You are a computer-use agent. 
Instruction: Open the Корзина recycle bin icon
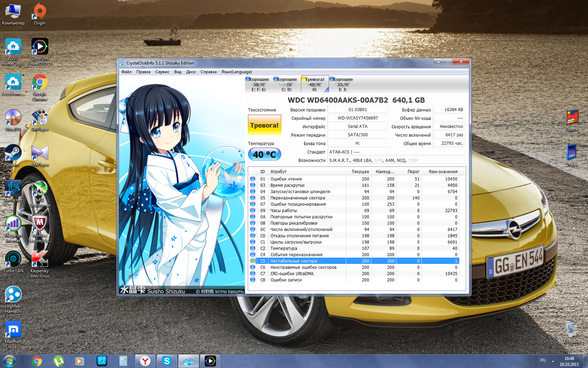click(572, 333)
